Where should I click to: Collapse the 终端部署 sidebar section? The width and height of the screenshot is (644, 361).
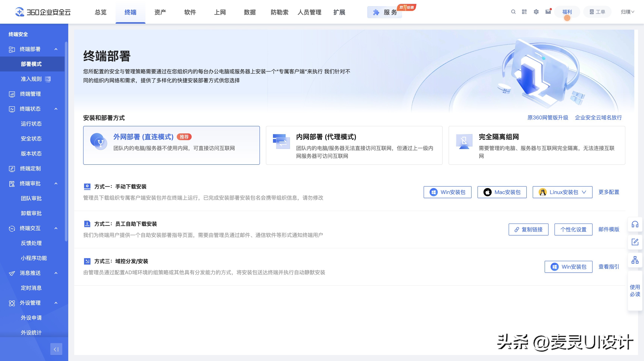pyautogui.click(x=56, y=49)
